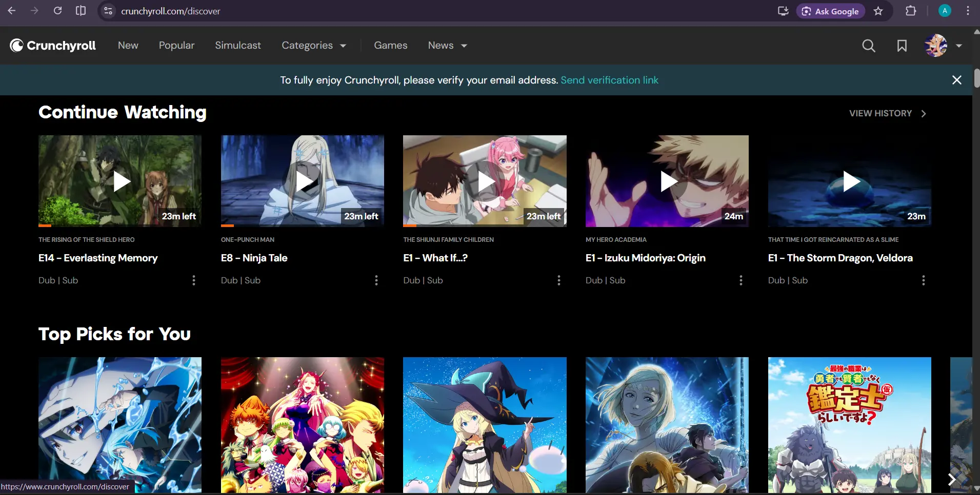
Task: Click title E1 - Izuku Midoriya: Origin
Action: pyautogui.click(x=646, y=258)
